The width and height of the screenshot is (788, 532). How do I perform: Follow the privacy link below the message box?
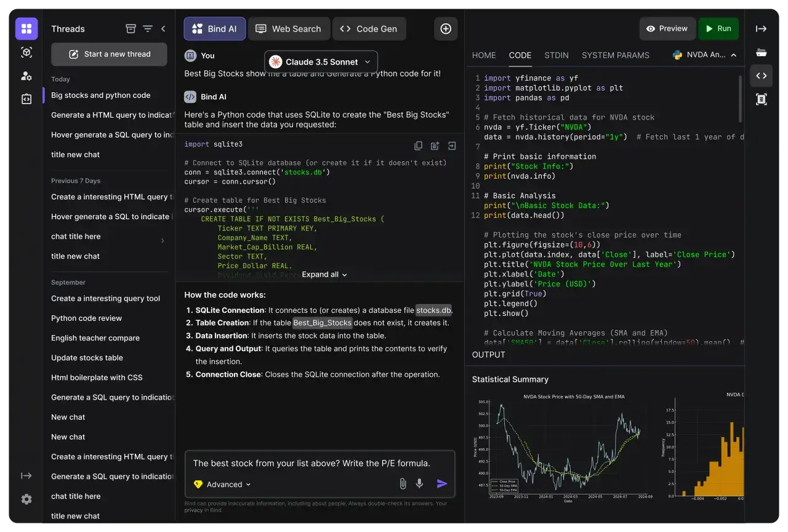coord(193,510)
